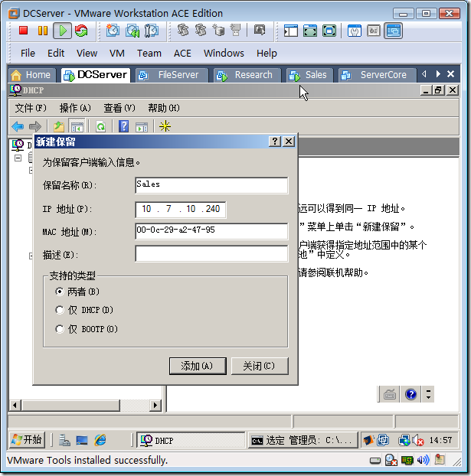Click the revert to snapshot icon

tap(132, 31)
